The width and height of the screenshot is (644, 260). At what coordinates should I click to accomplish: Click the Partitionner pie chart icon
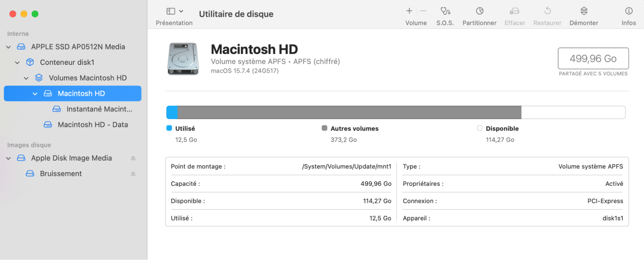pyautogui.click(x=480, y=11)
